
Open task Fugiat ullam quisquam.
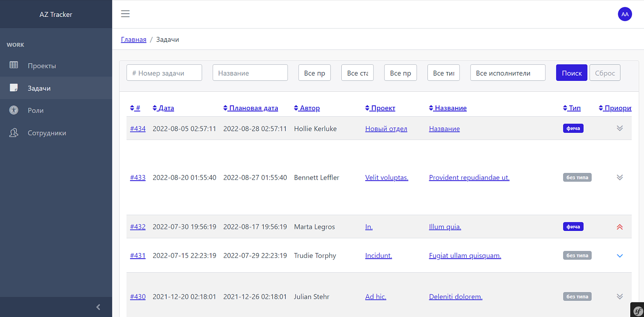tap(465, 255)
